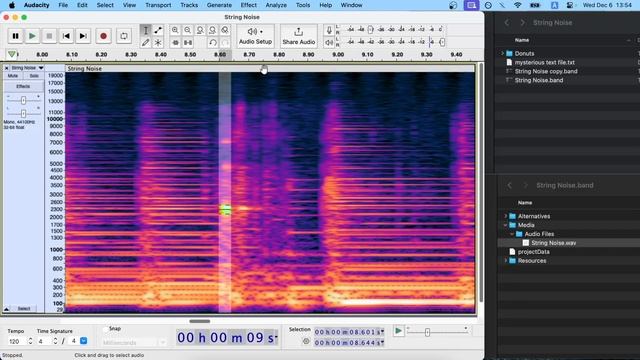Click the Tempo stepper arrows
This screenshot has width=640, height=360.
pos(30,341)
